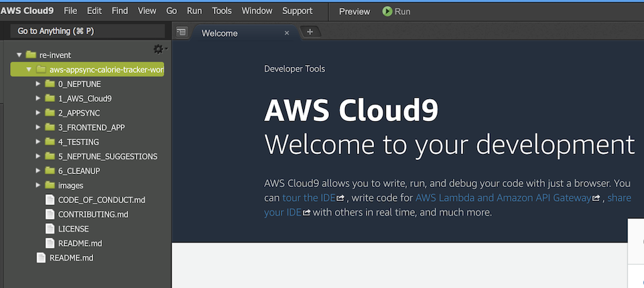Click the 4_TESTING folder icon

(x=50, y=141)
